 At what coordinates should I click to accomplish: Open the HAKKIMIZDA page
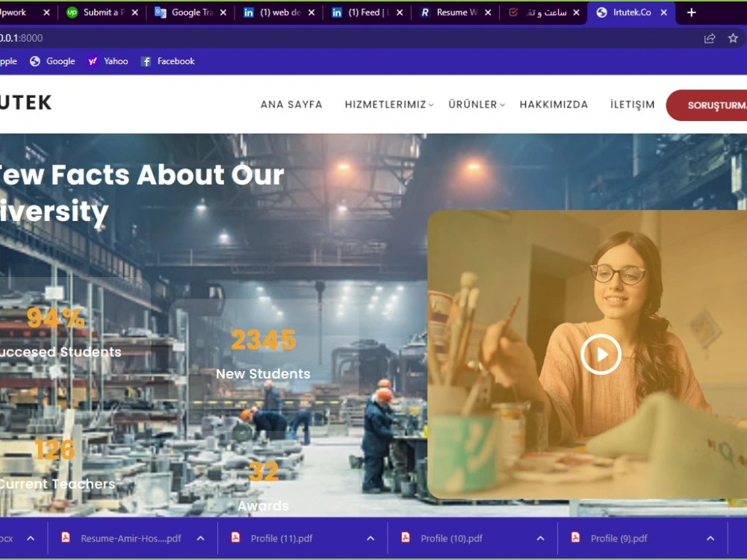554,105
